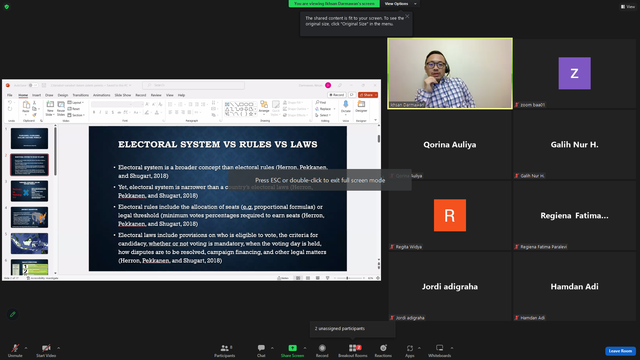Select Ikhsan Darmawan's video tile

pyautogui.click(x=450, y=73)
